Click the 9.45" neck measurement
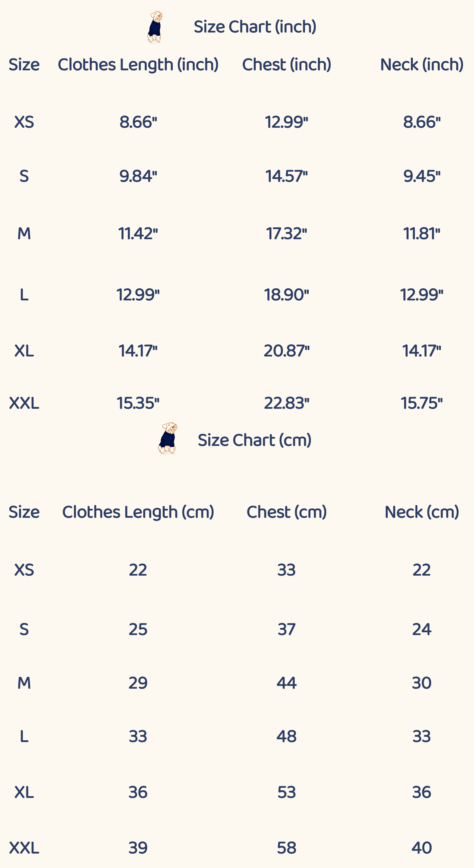This screenshot has width=474, height=868. pos(422,176)
